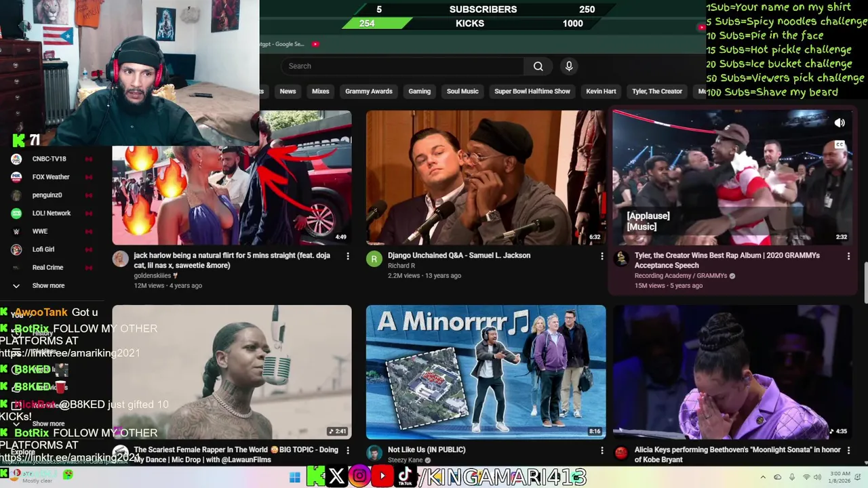The height and width of the screenshot is (488, 868).
Task: Show hidden icons chevron in system tray
Action: point(763,477)
